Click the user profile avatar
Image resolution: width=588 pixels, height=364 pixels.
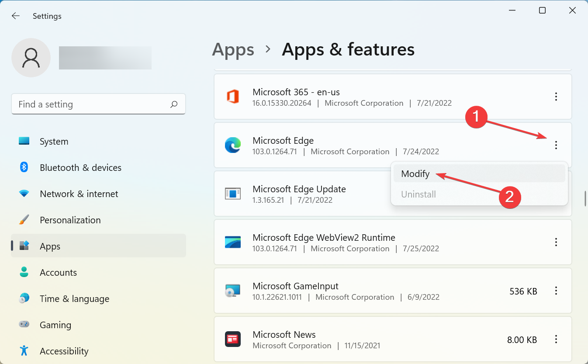(x=31, y=58)
